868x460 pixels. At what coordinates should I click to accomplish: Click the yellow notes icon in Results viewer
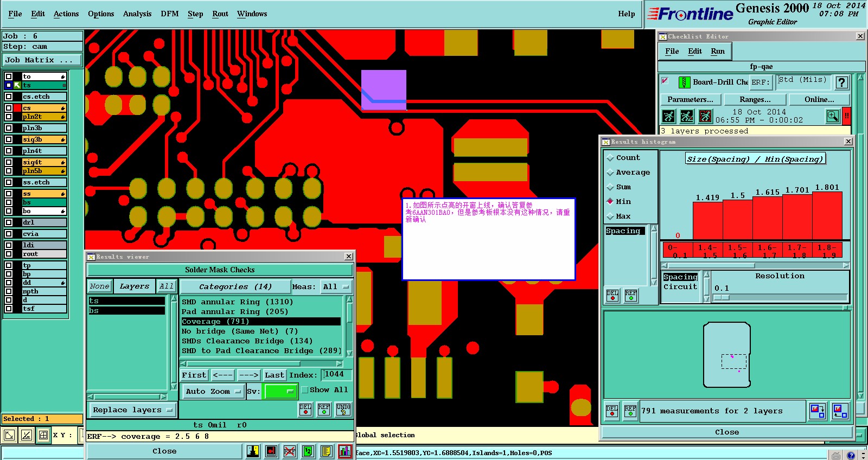coord(326,451)
